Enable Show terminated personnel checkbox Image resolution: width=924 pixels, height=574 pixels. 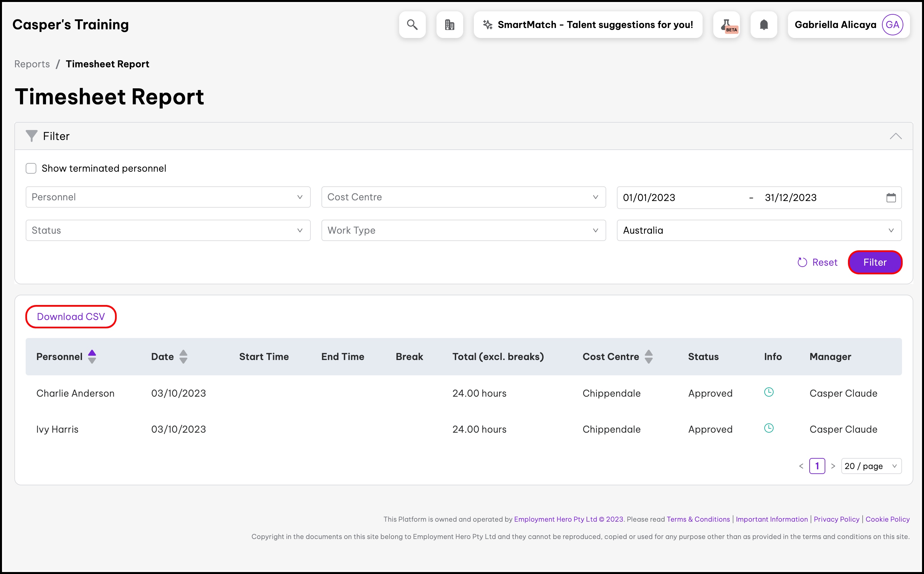(x=31, y=168)
